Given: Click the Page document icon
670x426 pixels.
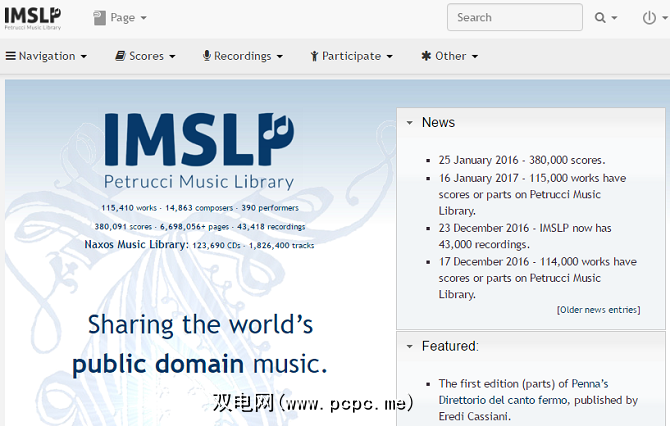Looking at the screenshot, I should (100, 18).
